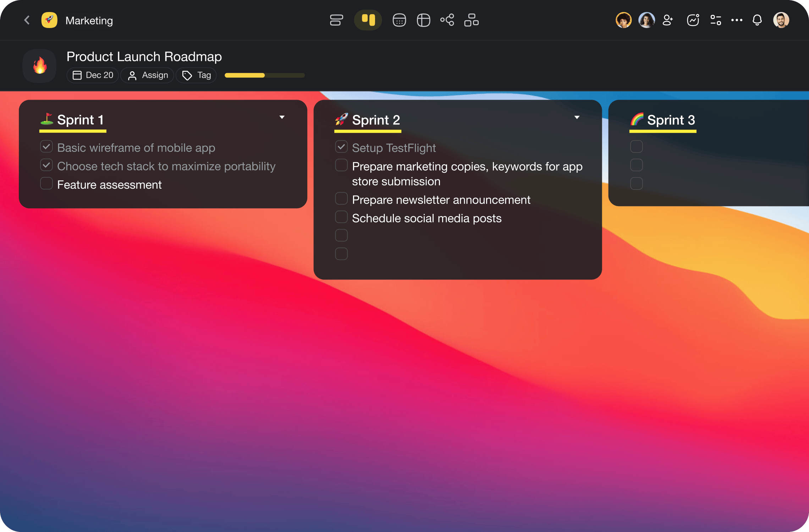Open the calendar view icon
Screen dimensions: 809x532
click(399, 20)
